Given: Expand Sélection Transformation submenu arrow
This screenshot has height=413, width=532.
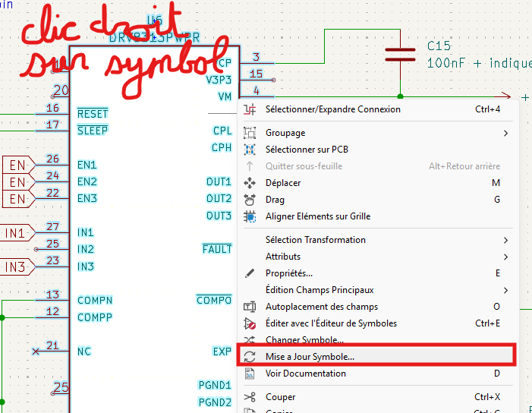Looking at the screenshot, I should (x=506, y=240).
